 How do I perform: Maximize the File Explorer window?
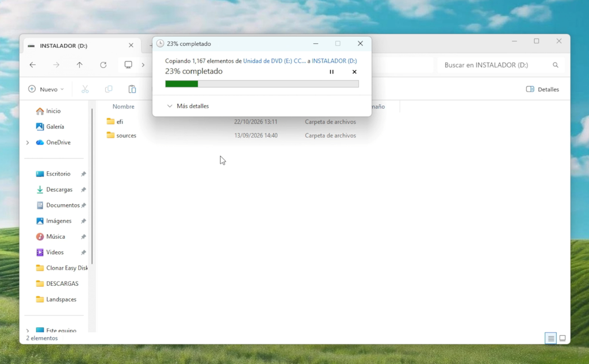click(537, 41)
